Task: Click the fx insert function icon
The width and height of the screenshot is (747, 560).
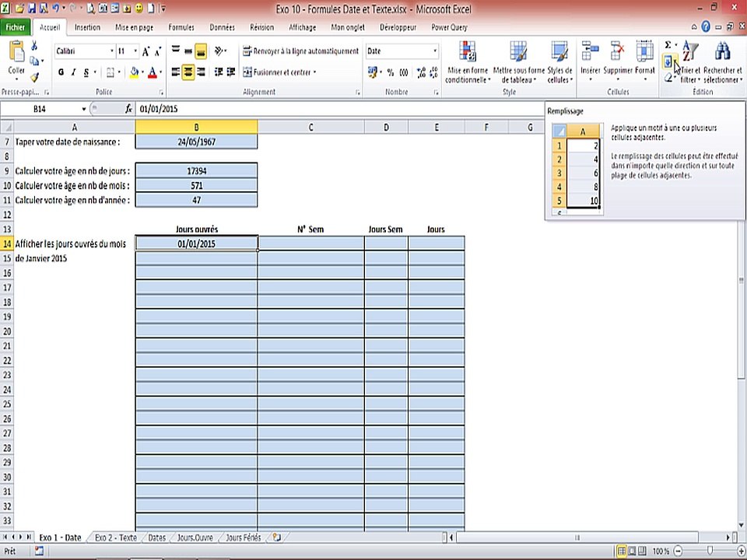Action: (x=128, y=109)
